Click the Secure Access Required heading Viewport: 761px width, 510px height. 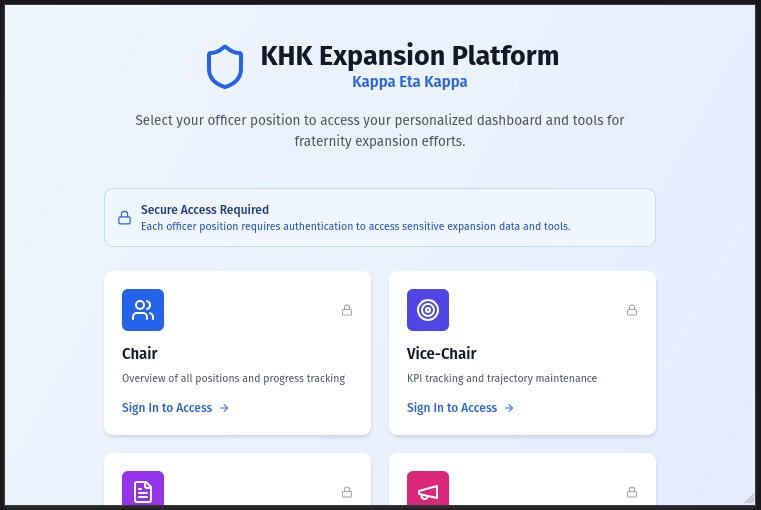tap(205, 210)
